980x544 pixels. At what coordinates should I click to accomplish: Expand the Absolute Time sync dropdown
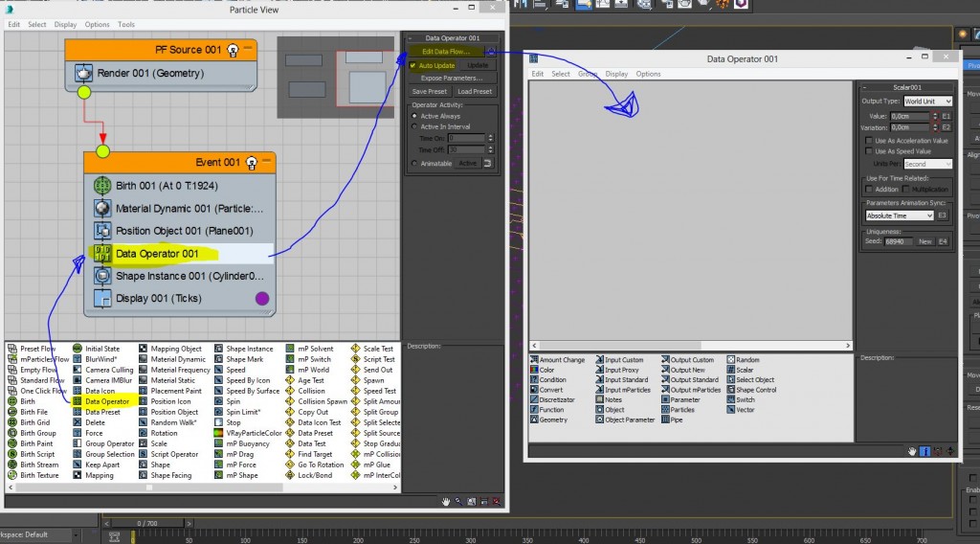coord(900,215)
